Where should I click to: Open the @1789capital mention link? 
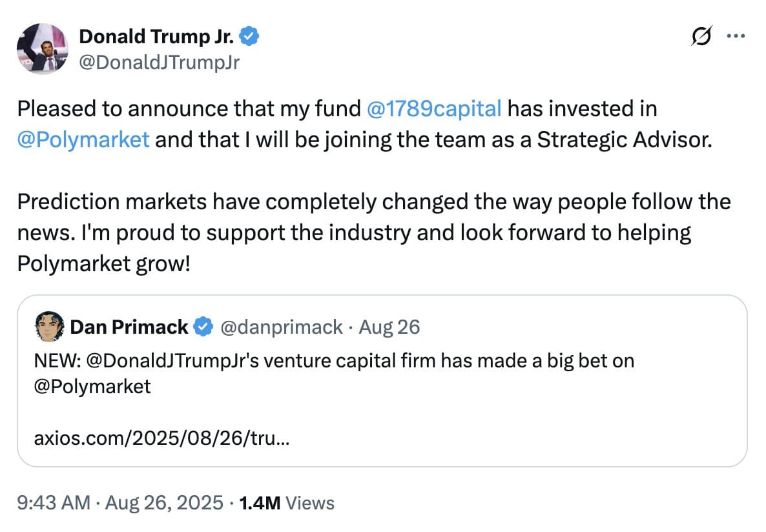coord(433,108)
